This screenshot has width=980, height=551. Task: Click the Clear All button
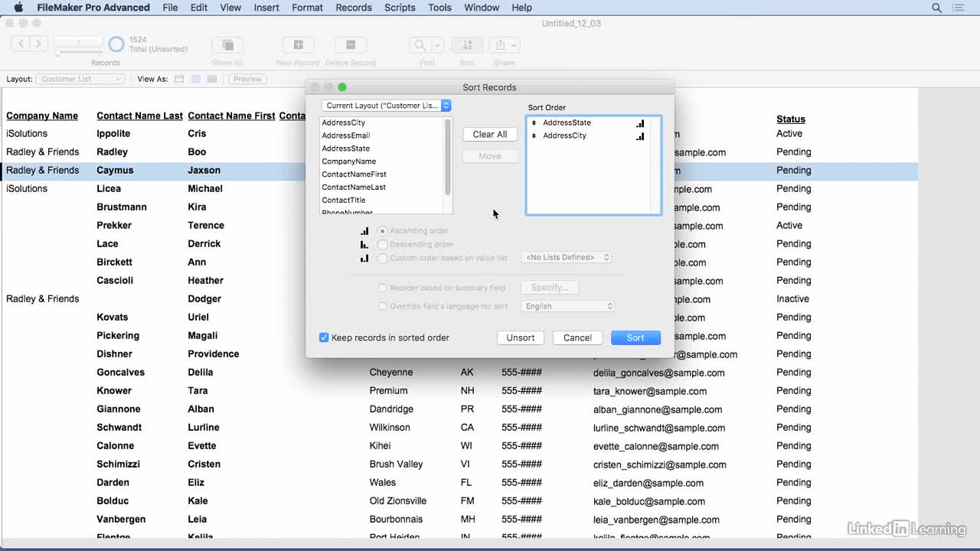pyautogui.click(x=490, y=135)
